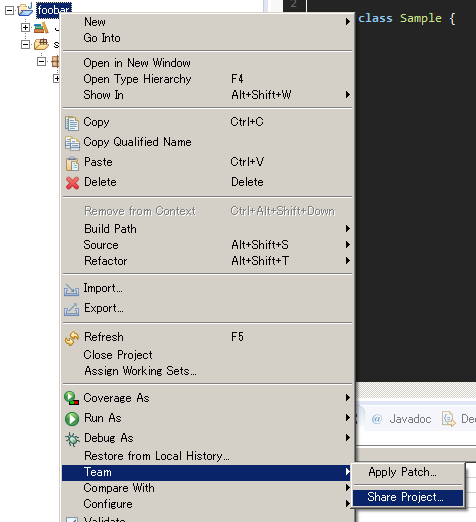Collapse the foobar project tree node

(x=9, y=10)
